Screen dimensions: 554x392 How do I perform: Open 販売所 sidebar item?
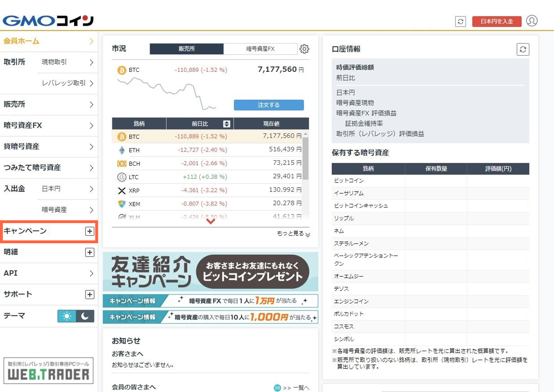49,105
